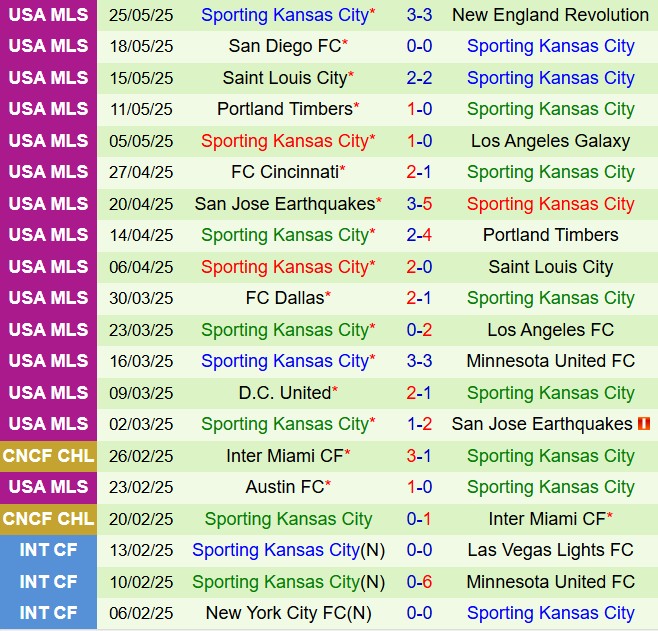Click the Austin FC team name

[284, 487]
